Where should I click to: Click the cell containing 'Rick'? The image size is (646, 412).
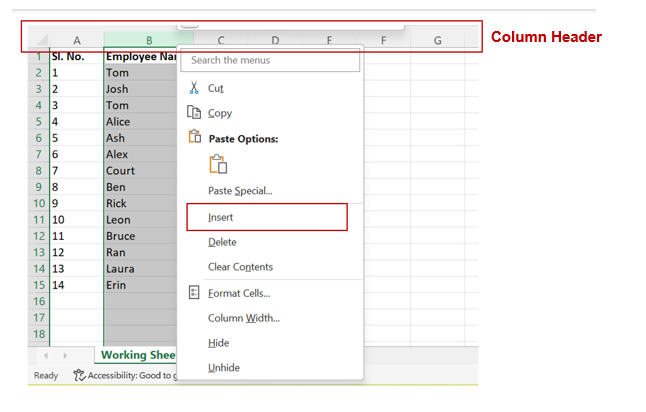141,204
